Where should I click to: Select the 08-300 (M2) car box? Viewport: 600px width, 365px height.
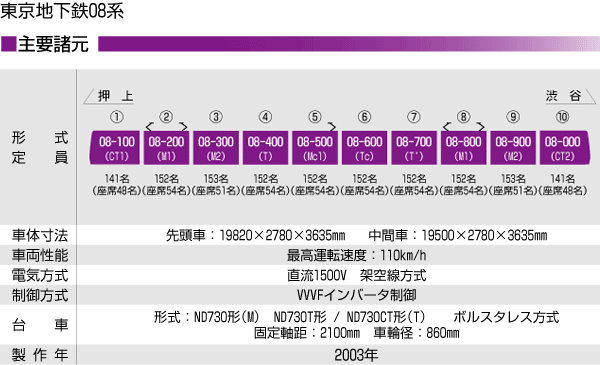pyautogui.click(x=216, y=148)
